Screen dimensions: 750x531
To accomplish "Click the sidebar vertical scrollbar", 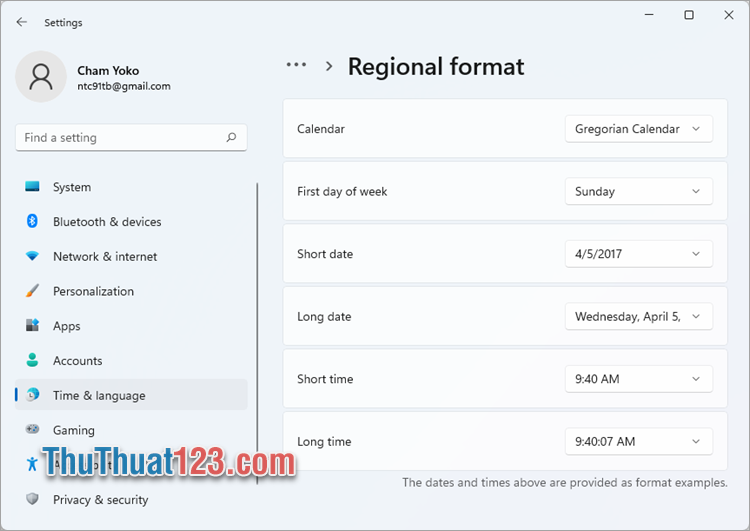I will pyautogui.click(x=257, y=333).
